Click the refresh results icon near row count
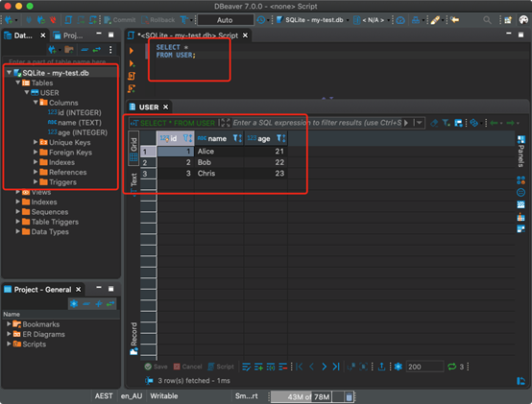The width and height of the screenshot is (532, 404). click(x=451, y=367)
